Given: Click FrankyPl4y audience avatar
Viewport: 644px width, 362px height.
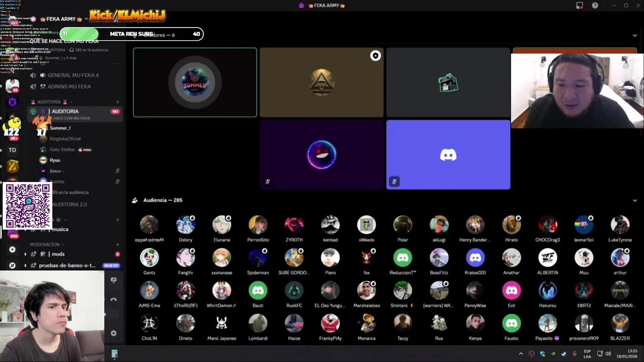Looking at the screenshot, I should pyautogui.click(x=330, y=323).
